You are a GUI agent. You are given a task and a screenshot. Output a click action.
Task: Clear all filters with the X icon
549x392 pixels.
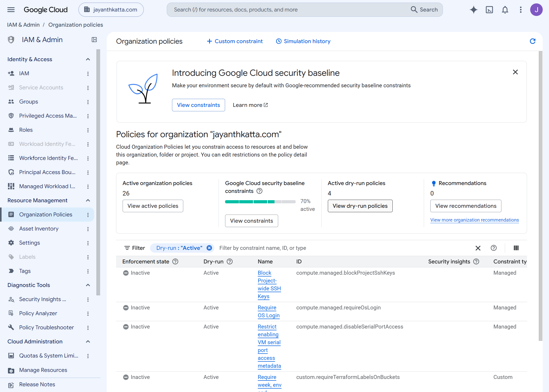pyautogui.click(x=478, y=248)
